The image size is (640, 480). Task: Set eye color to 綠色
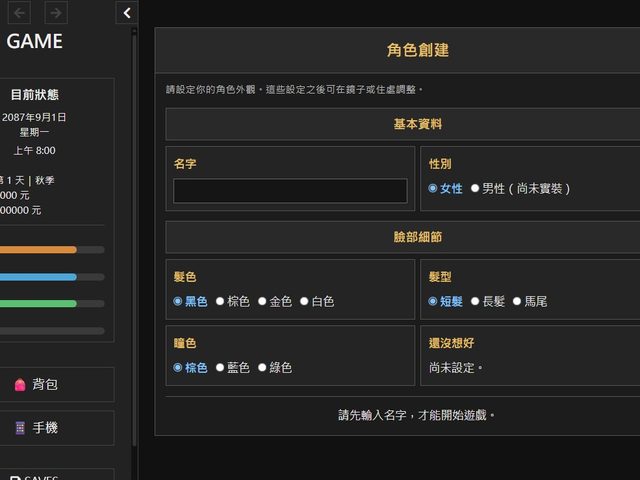coord(275,368)
